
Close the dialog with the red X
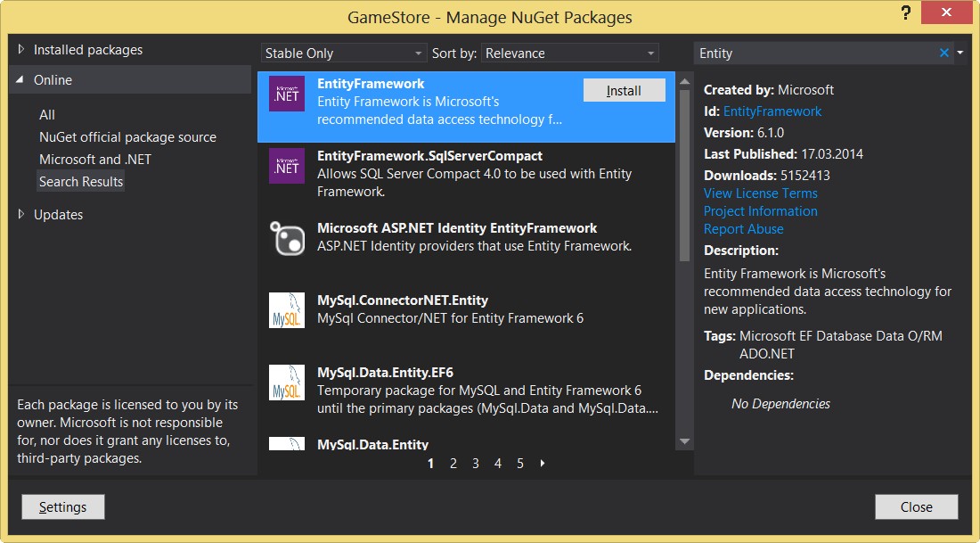click(x=946, y=12)
